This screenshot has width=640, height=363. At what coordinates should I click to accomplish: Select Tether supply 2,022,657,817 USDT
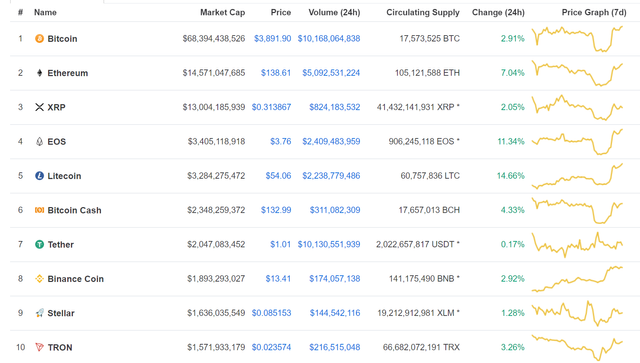click(415, 245)
